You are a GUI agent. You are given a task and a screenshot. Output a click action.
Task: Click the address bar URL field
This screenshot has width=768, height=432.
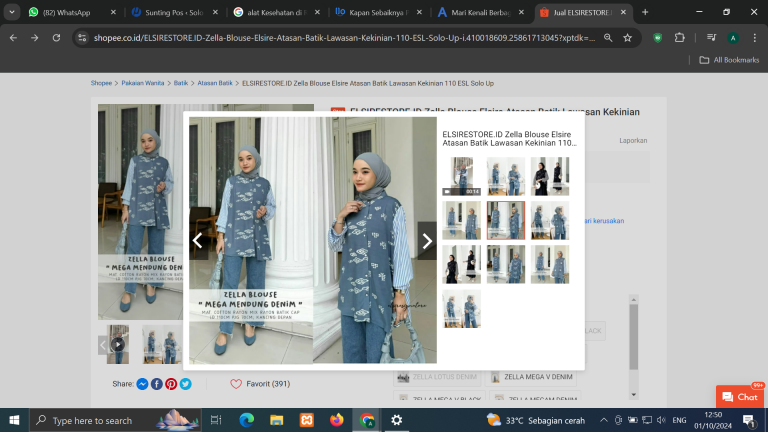344,38
